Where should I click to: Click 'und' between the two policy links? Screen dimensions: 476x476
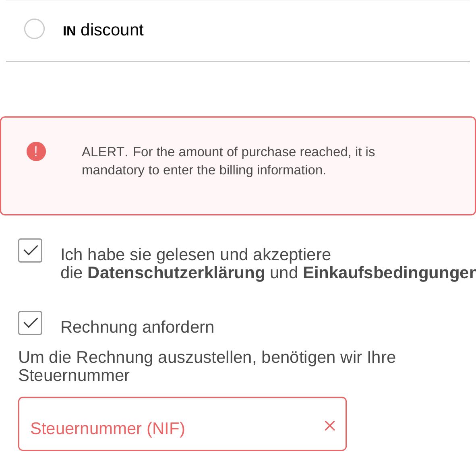tap(284, 273)
